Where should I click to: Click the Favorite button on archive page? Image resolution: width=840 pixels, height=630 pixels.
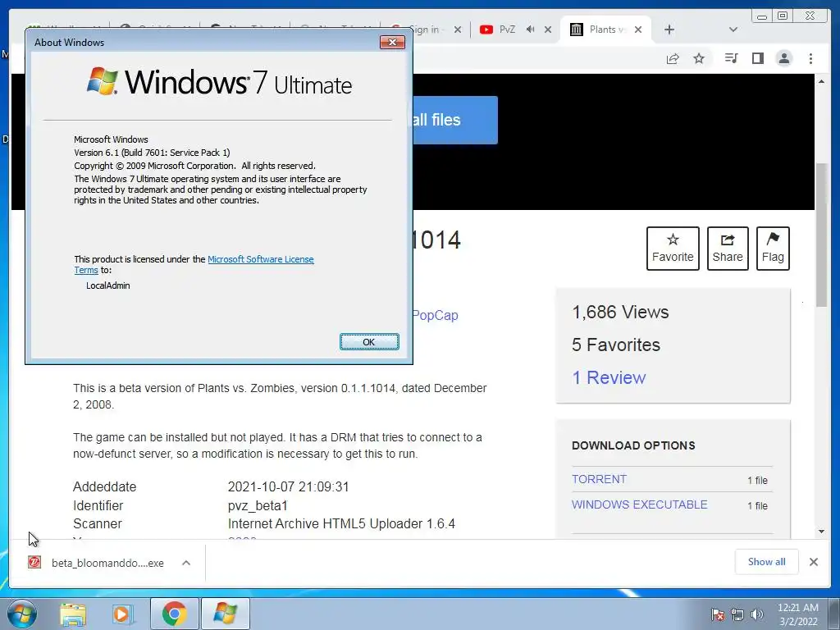[673, 249]
